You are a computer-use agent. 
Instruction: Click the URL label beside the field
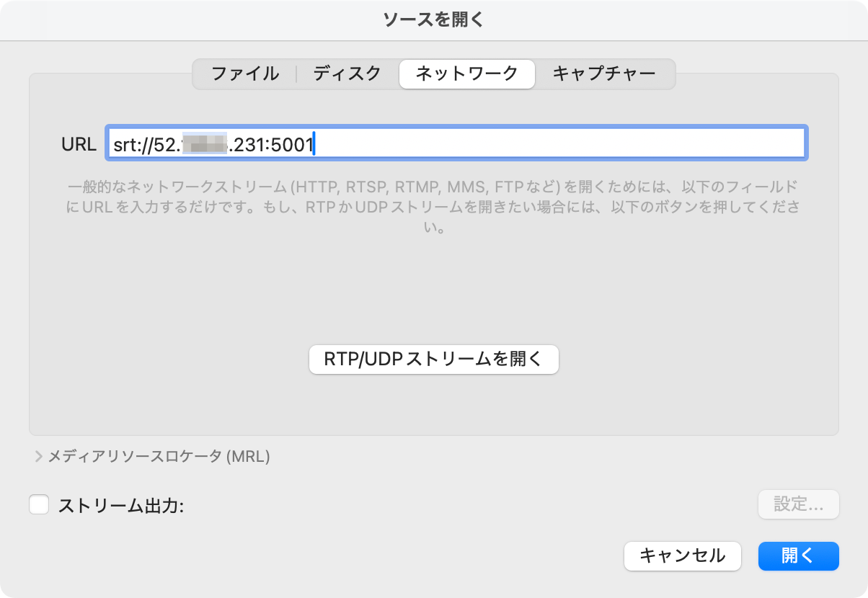click(79, 145)
